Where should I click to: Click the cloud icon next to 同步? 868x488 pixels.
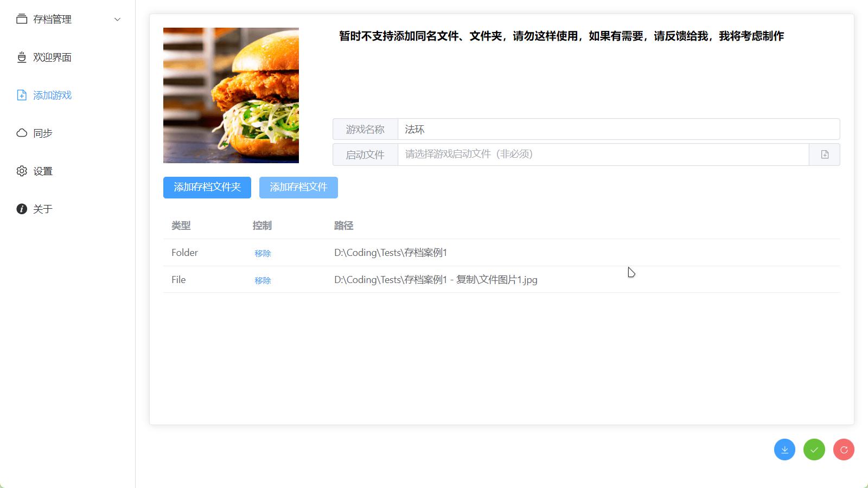(22, 133)
